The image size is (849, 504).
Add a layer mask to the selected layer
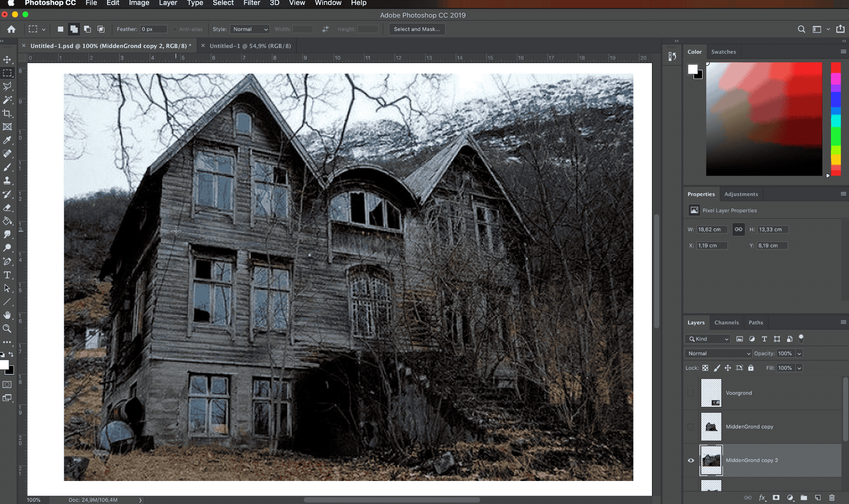(775, 497)
